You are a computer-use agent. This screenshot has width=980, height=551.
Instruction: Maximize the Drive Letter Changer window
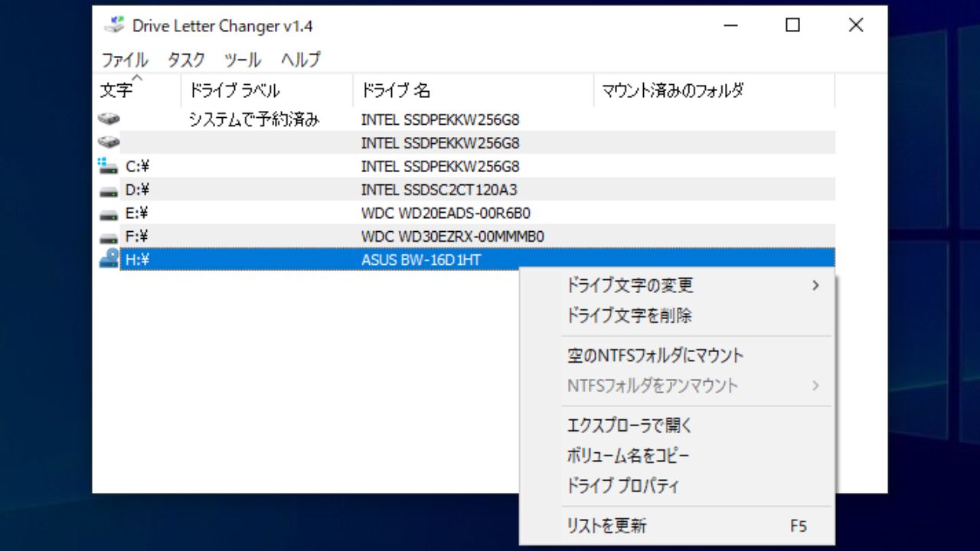pos(793,25)
